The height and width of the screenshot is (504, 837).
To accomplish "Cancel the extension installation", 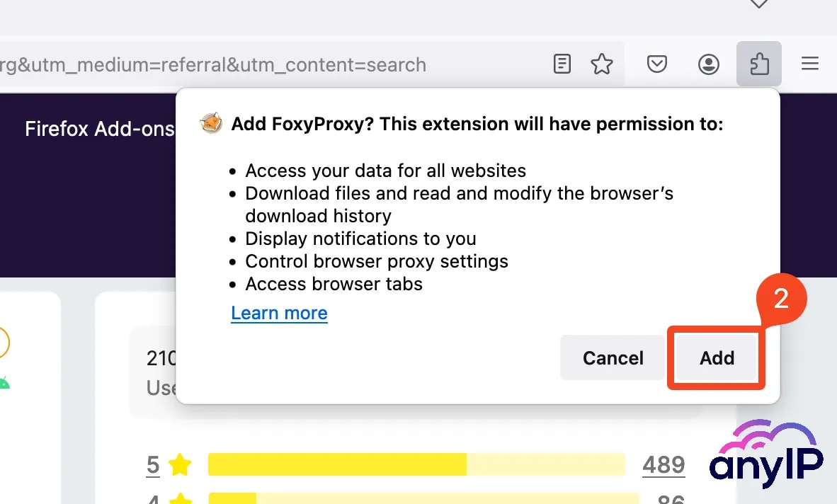I will [612, 357].
